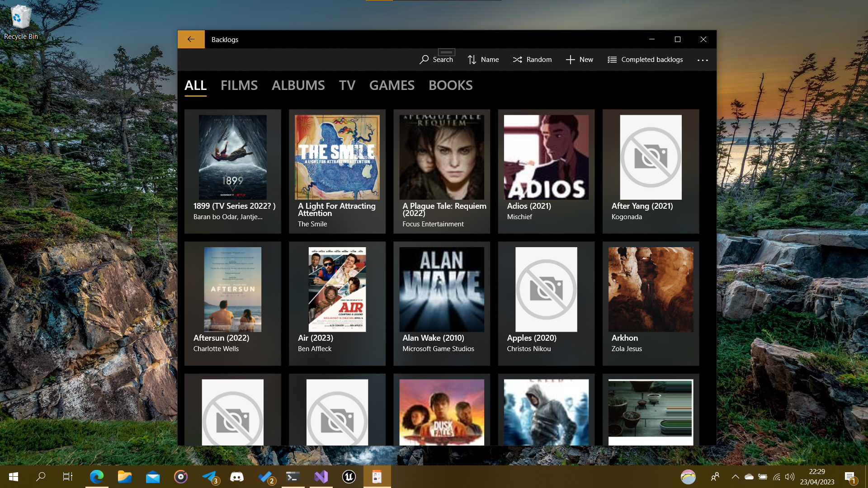Open Completed backlogs list
Screen dimensions: 868x488
(x=645, y=60)
